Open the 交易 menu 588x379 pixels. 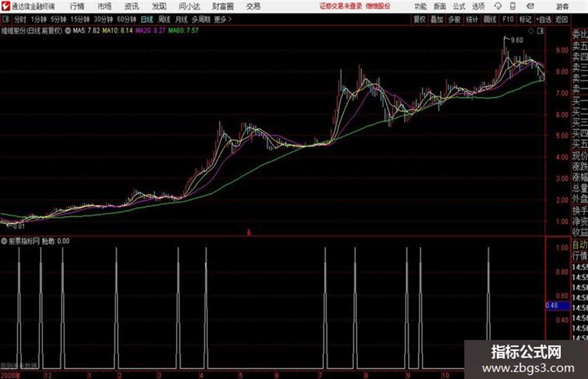(x=253, y=6)
